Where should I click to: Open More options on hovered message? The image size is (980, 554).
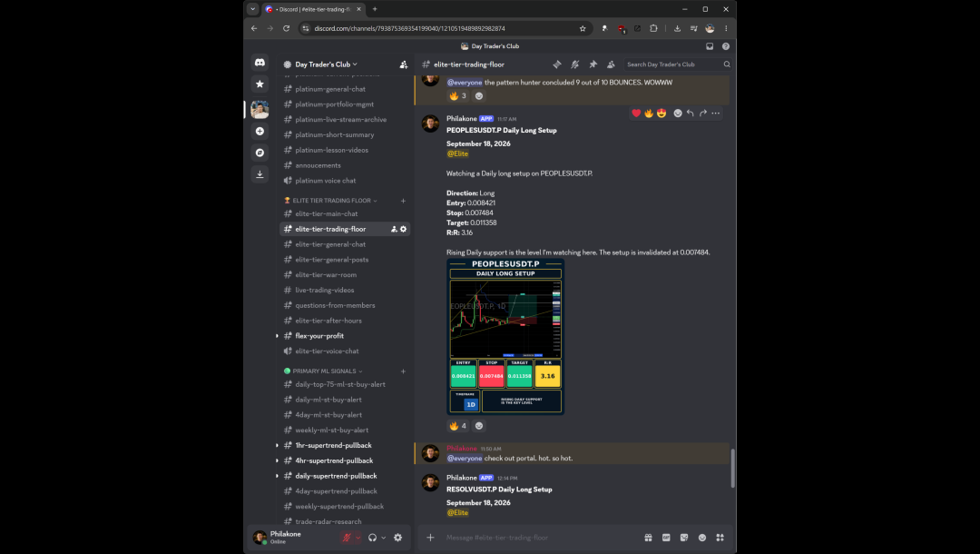716,114
